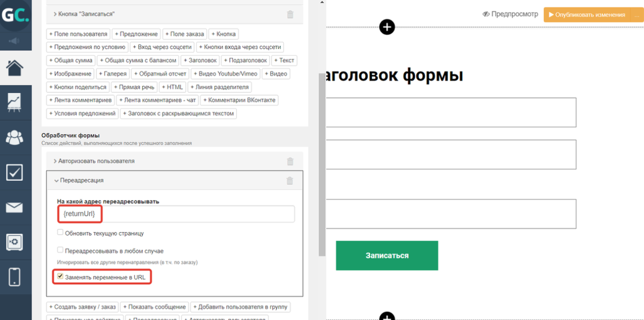Open the mobile phone sidebar icon

(14, 277)
